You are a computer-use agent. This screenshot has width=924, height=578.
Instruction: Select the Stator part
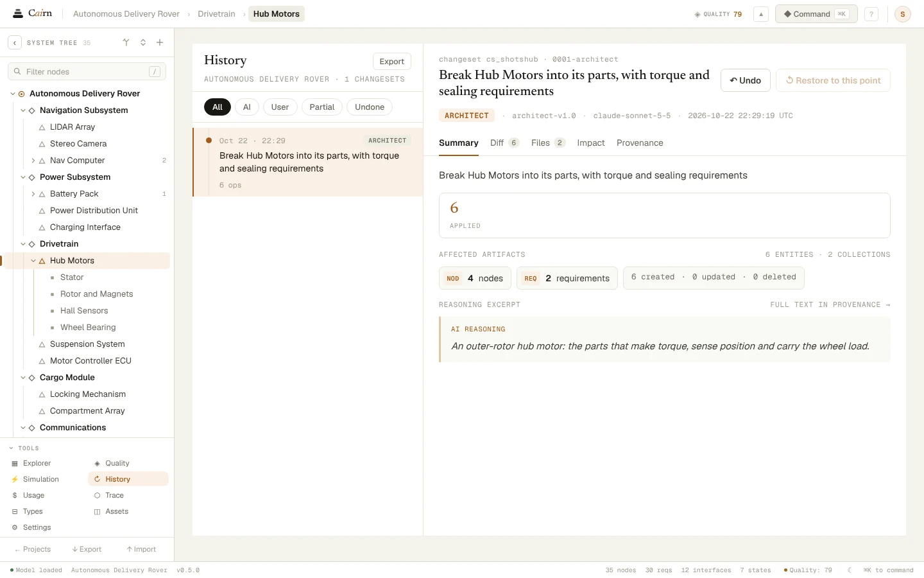[72, 277]
